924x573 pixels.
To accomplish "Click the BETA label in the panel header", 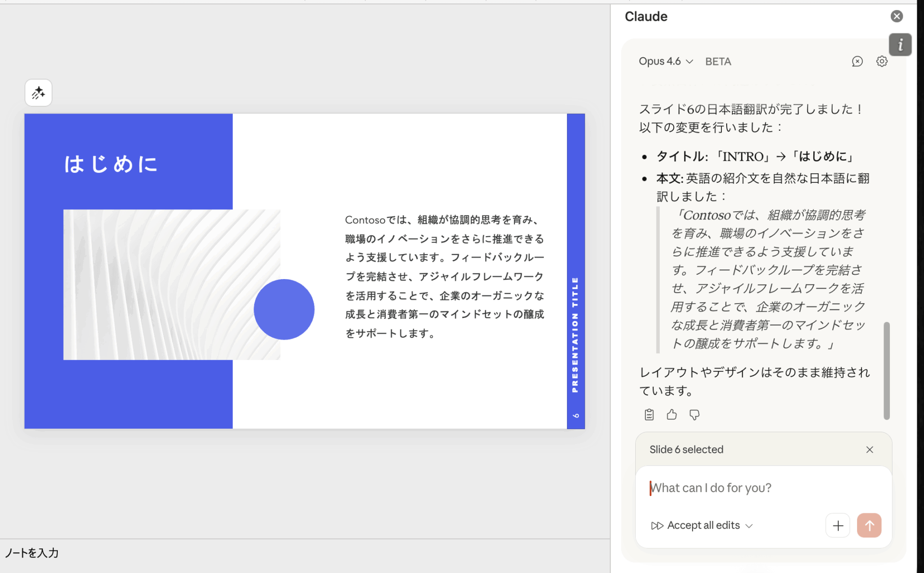I will (x=718, y=61).
